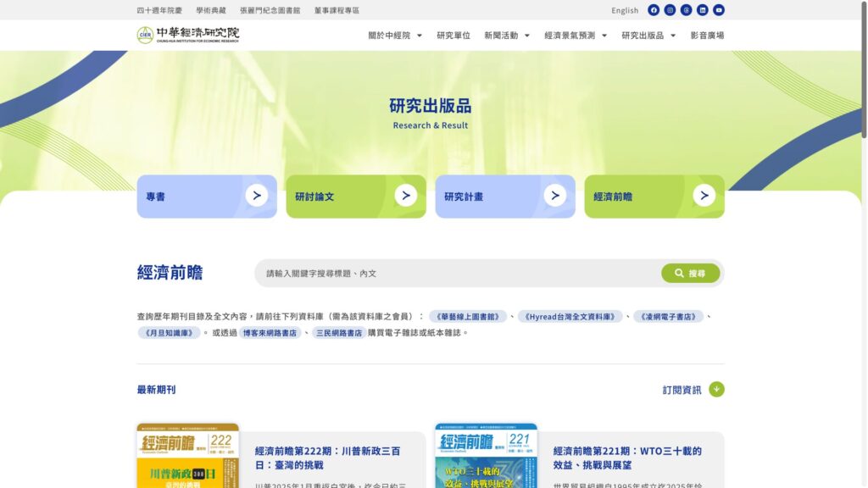Open the 研究出版品 dropdown in navigation
Viewport: 868px width, 488px height.
click(x=648, y=36)
